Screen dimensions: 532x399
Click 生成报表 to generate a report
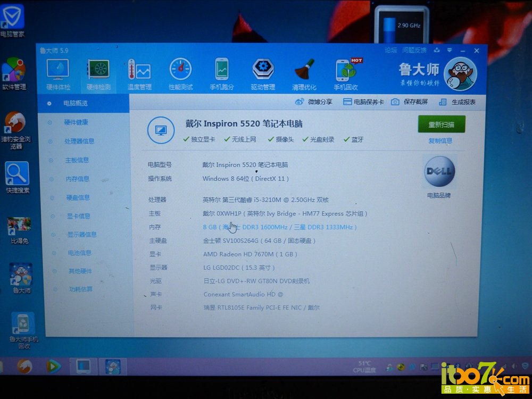tap(458, 102)
